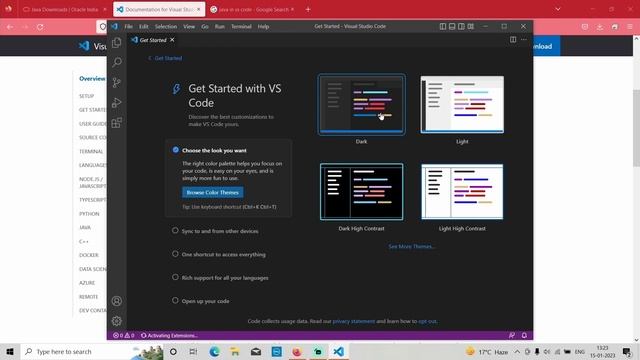Image resolution: width=640 pixels, height=360 pixels.
Task: Open the Edit menu
Action: coord(144,26)
